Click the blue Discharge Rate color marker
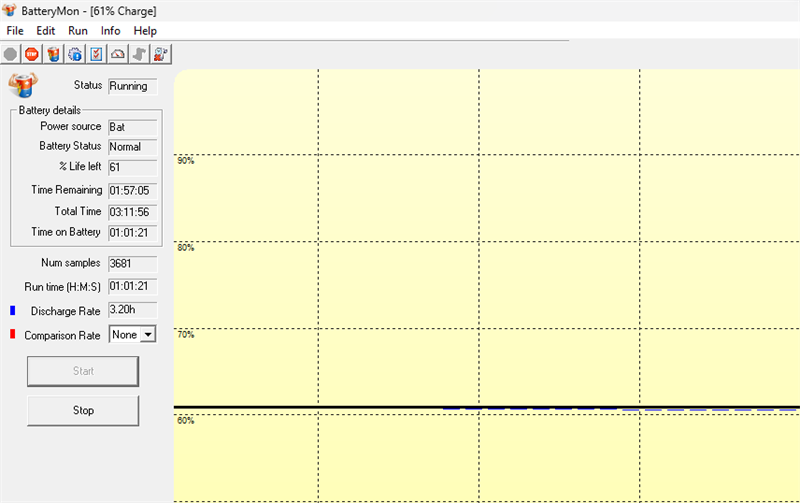Screen dimensions: 800x503 13,310
